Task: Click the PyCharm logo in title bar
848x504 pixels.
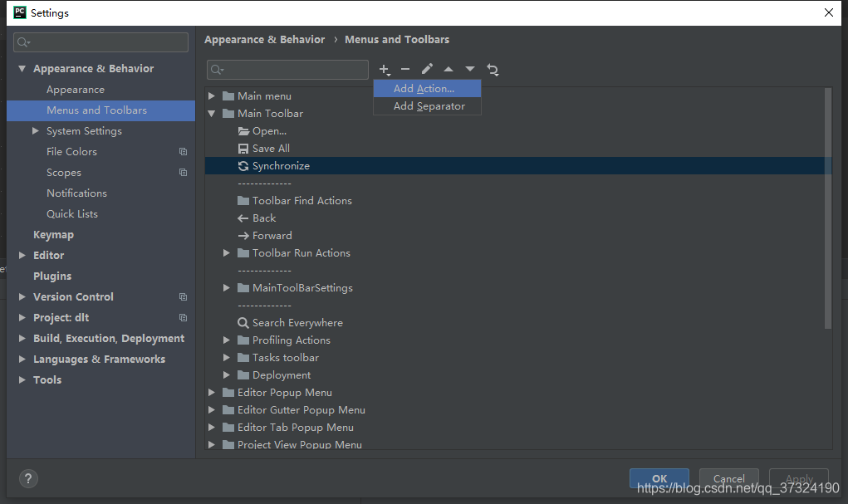Action: click(x=20, y=12)
